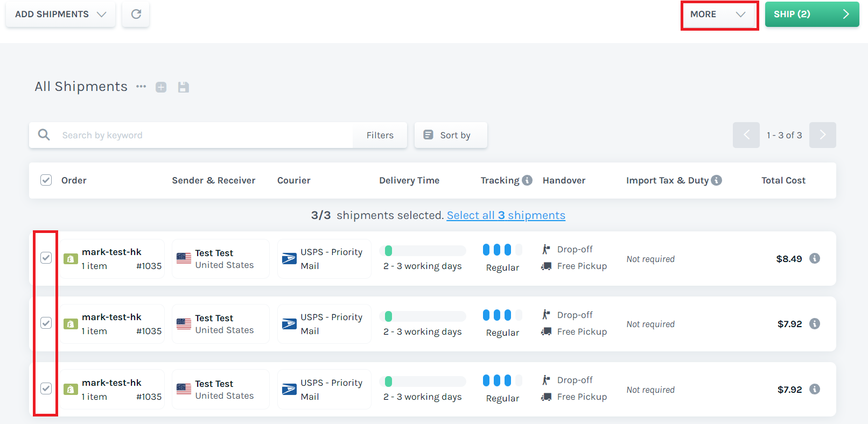
Task: Click the third shipment's tracking rating dots
Action: pyautogui.click(x=502, y=380)
